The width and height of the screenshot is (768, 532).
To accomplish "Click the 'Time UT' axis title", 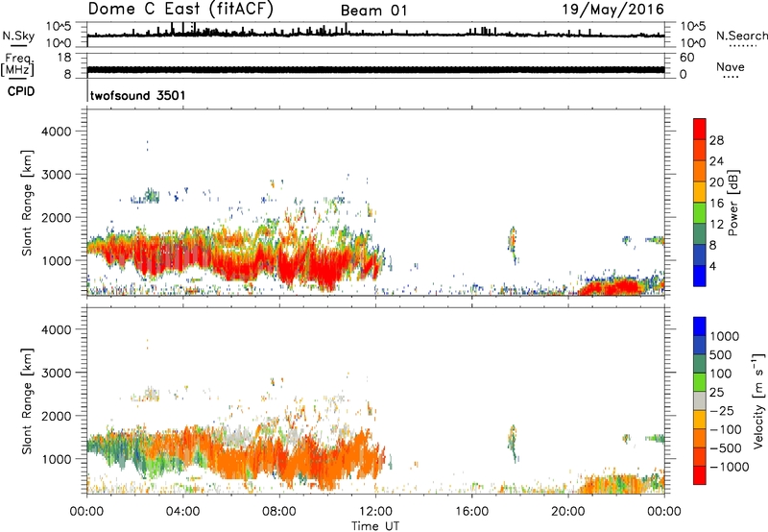I will point(375,526).
